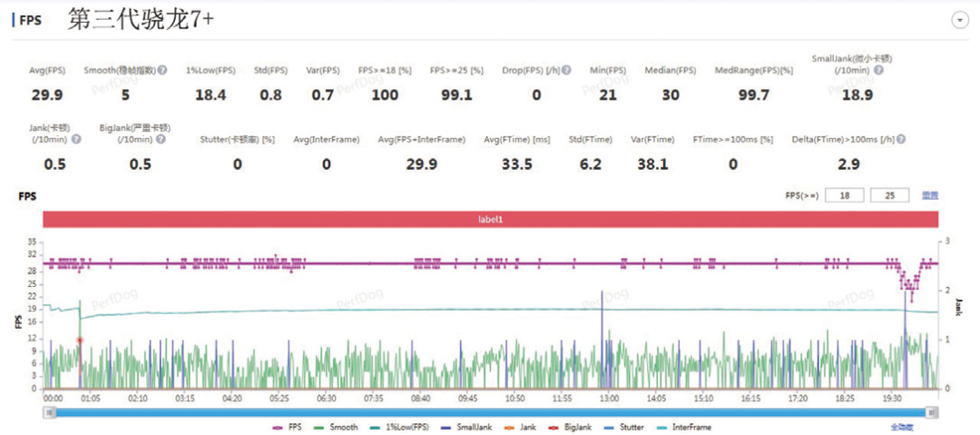
Task: Open help icon beside BigJank (/10min)
Action: (161, 139)
